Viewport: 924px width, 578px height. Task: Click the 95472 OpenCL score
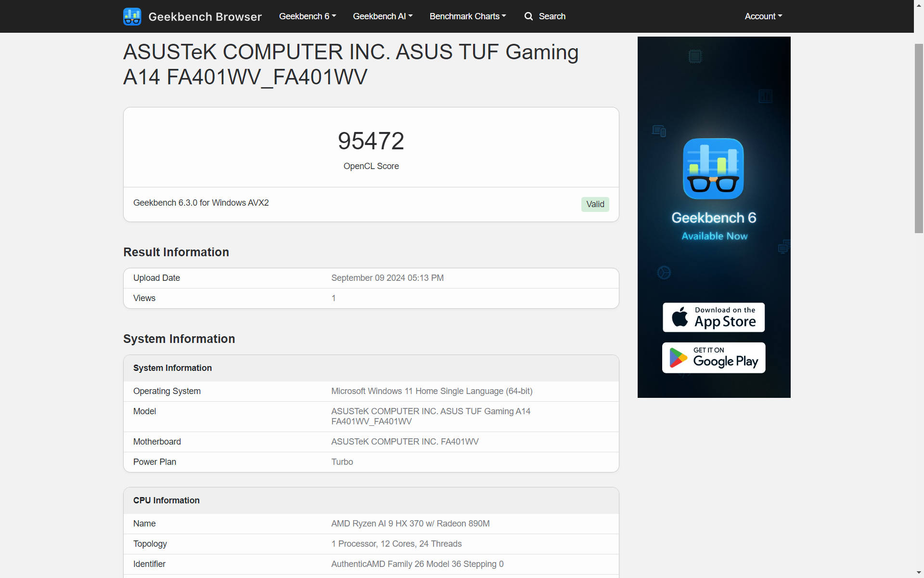[x=371, y=141]
